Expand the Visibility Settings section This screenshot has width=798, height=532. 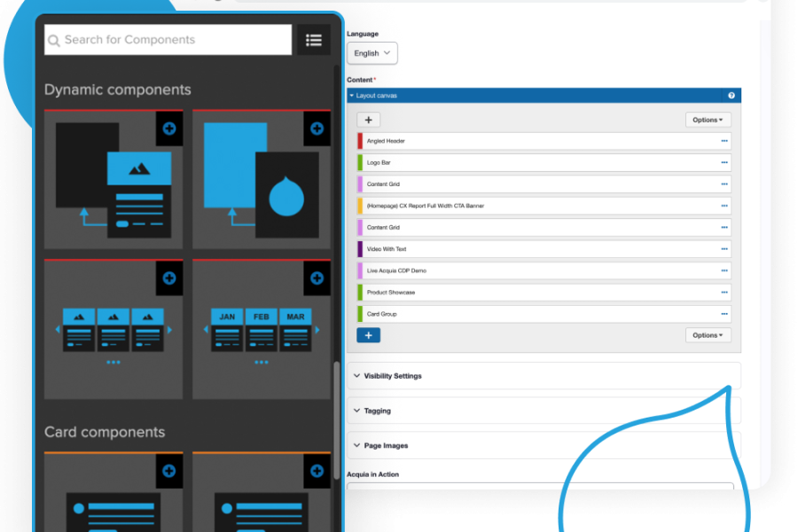pyautogui.click(x=393, y=376)
